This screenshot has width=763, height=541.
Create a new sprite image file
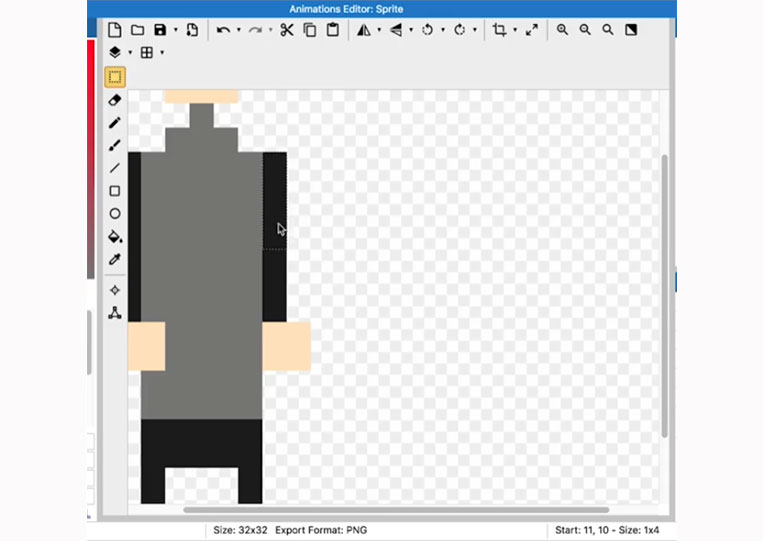click(x=114, y=30)
